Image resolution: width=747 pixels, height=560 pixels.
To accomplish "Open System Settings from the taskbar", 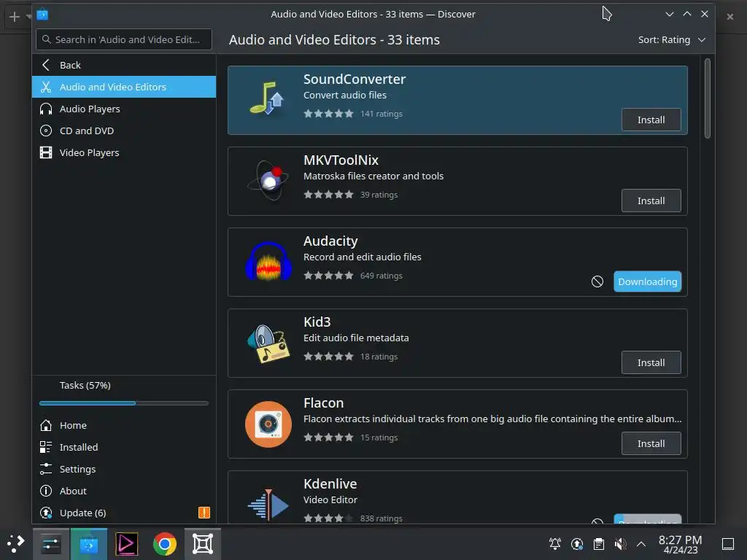I will point(50,543).
